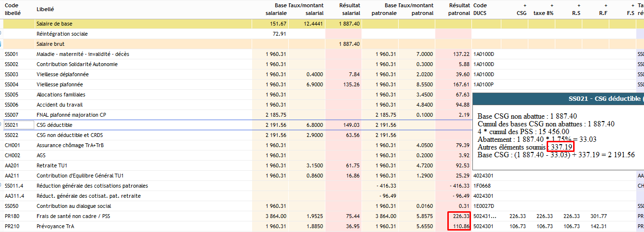
Task: Click Réintégration sociale base value 72.91
Action: (279, 34)
